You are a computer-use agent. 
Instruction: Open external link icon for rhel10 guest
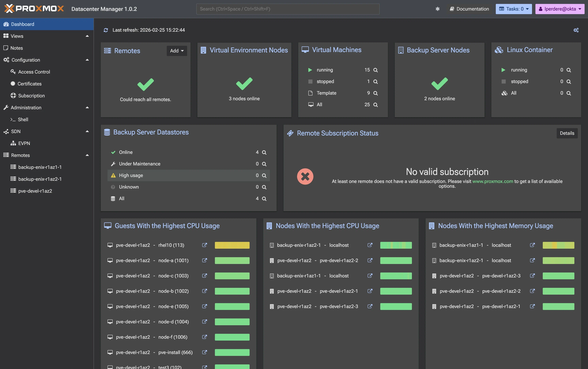204,245
